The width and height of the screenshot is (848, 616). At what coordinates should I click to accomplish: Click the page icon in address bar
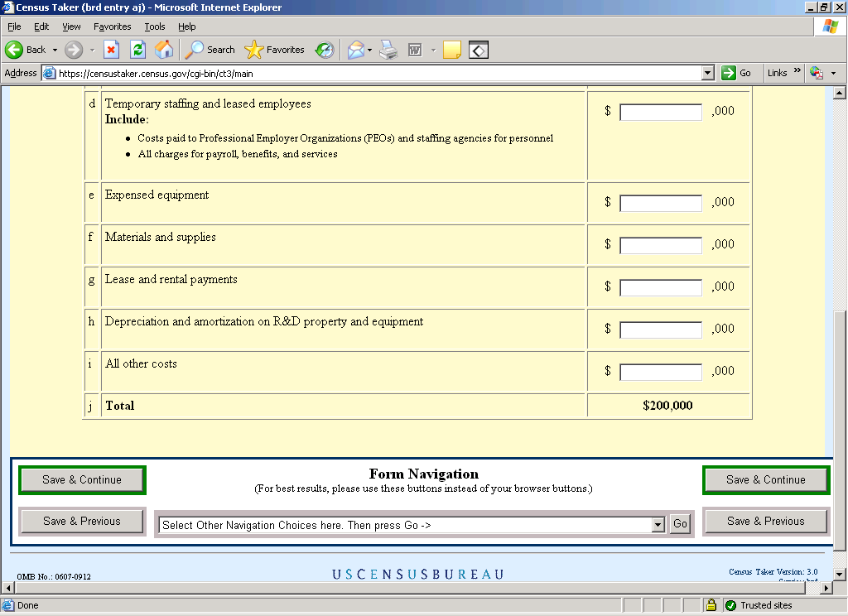49,73
